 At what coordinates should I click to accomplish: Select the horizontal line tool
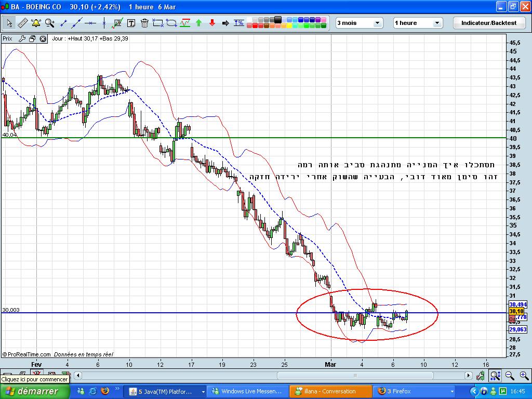click(90, 23)
